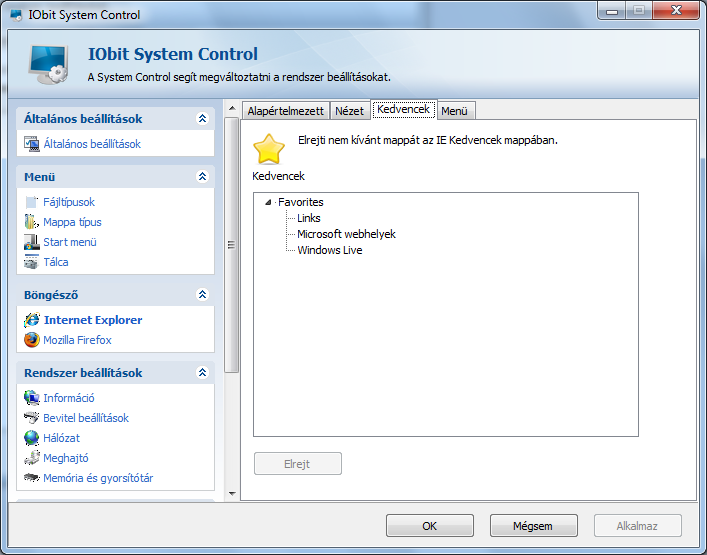
Task: Open the Hálózat settings
Action: click(x=61, y=438)
